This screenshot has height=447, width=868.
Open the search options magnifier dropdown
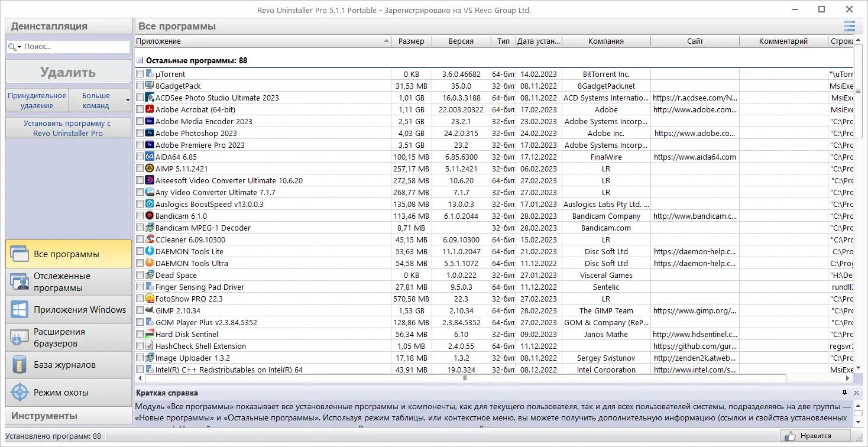coord(15,47)
